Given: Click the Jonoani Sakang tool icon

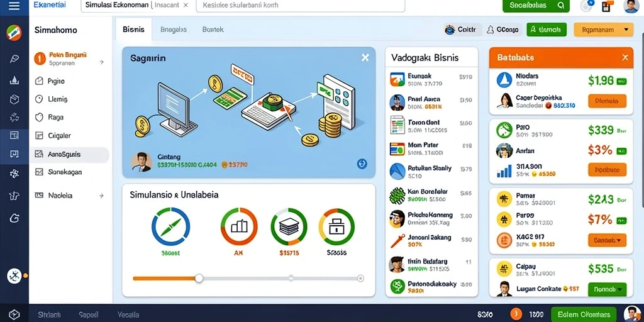Looking at the screenshot, I should (397, 241).
